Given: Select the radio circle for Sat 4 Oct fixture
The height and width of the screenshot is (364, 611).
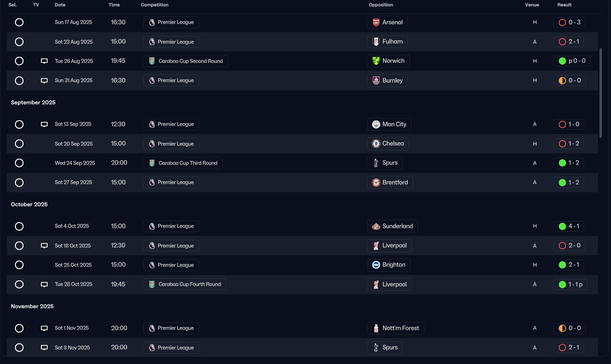Looking at the screenshot, I should 19,226.
